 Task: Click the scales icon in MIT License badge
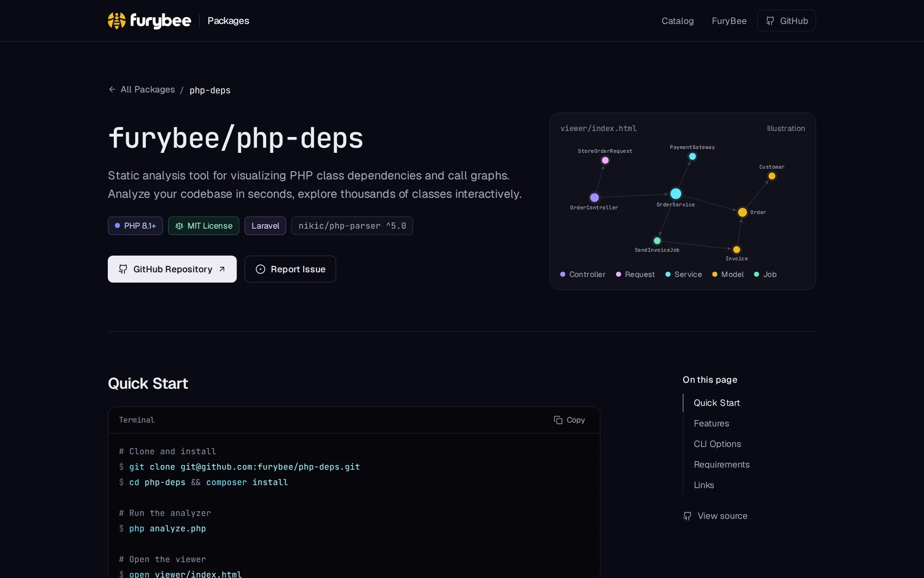click(179, 226)
